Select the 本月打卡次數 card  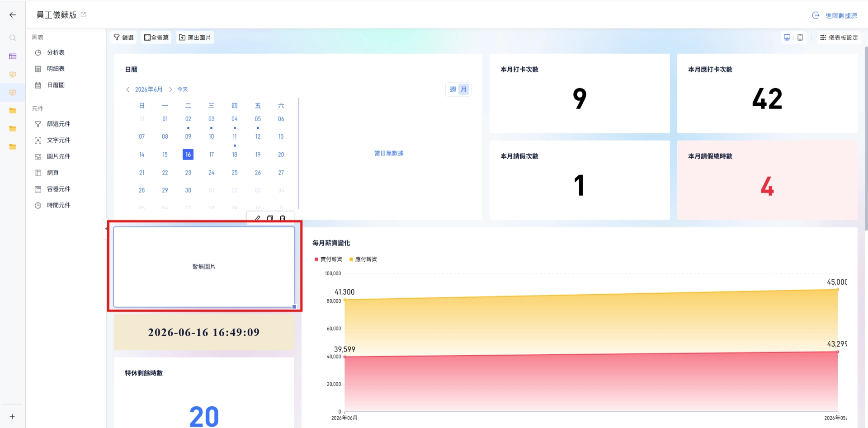pos(580,94)
